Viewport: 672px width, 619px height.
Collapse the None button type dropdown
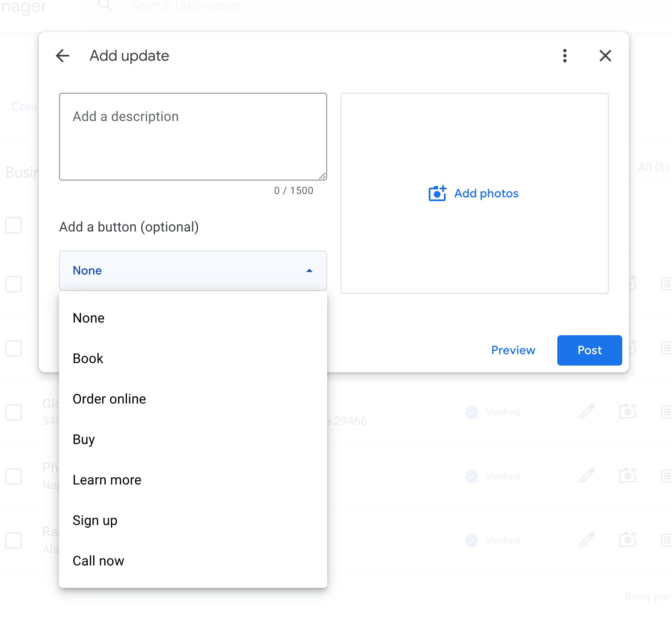pyautogui.click(x=193, y=271)
